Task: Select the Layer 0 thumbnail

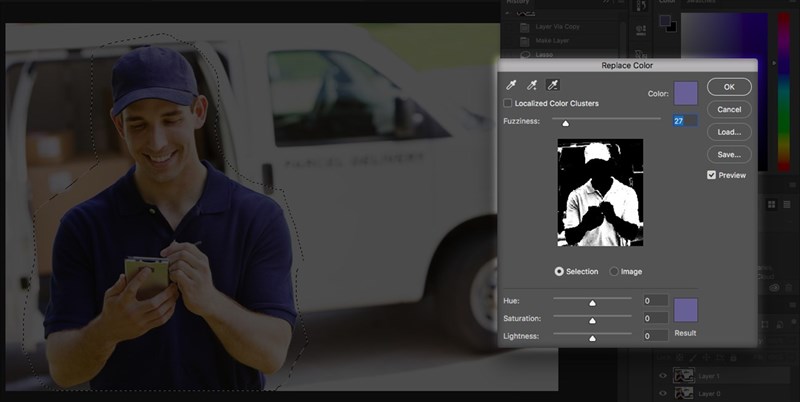Action: click(x=683, y=393)
